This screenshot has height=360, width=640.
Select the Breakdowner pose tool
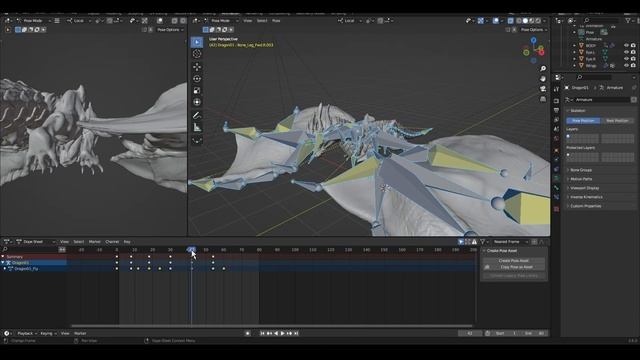tap(197, 140)
